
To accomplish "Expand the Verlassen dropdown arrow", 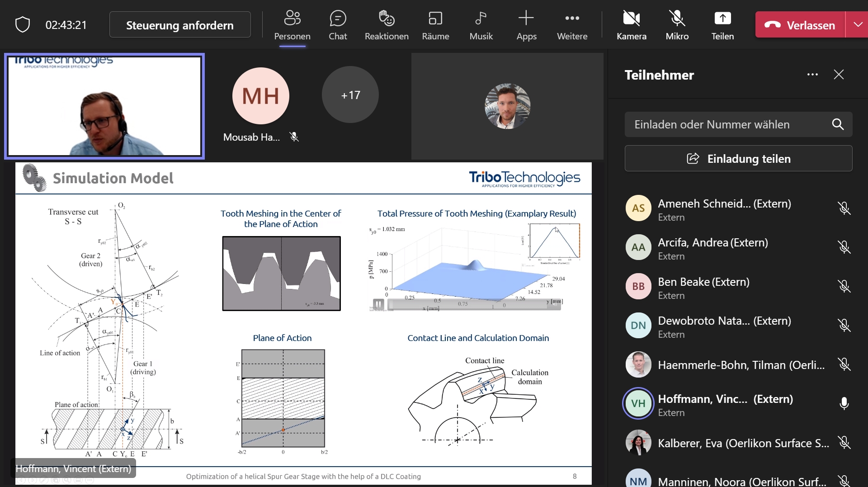I will click(x=858, y=25).
